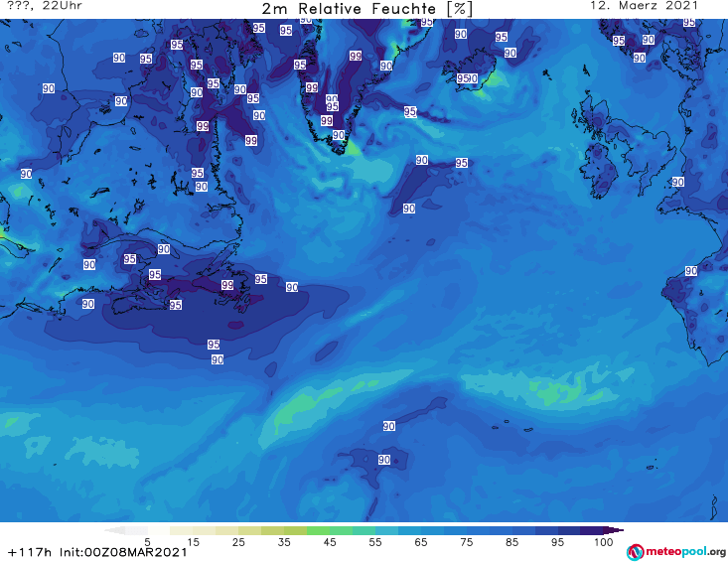Pick the dark purple swatch above 100
The width and height of the screenshot is (728, 562).
(592, 530)
